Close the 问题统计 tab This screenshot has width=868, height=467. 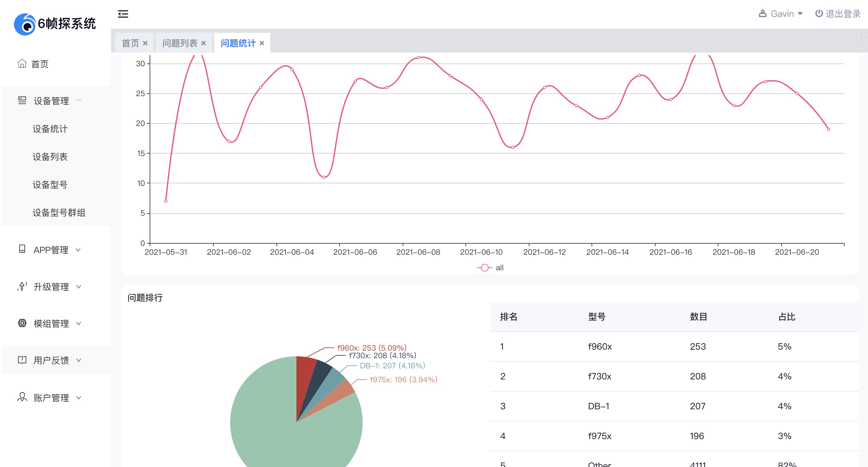coord(262,43)
